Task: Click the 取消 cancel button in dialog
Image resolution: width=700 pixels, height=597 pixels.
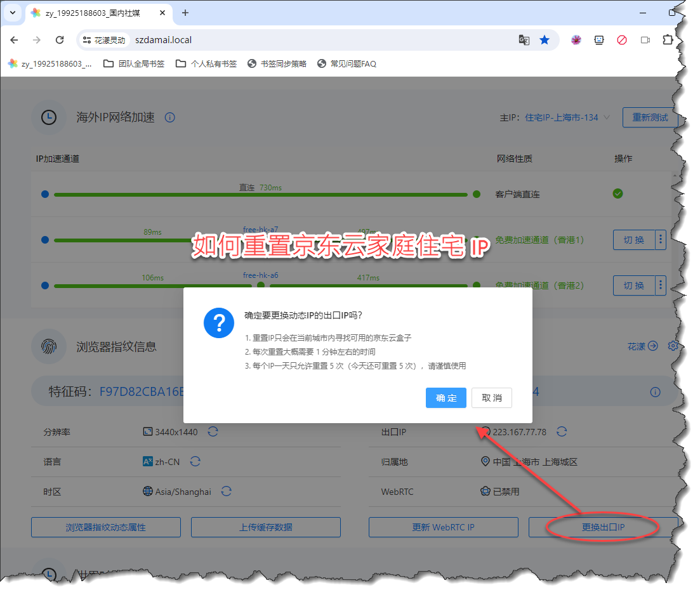Action: (x=492, y=398)
